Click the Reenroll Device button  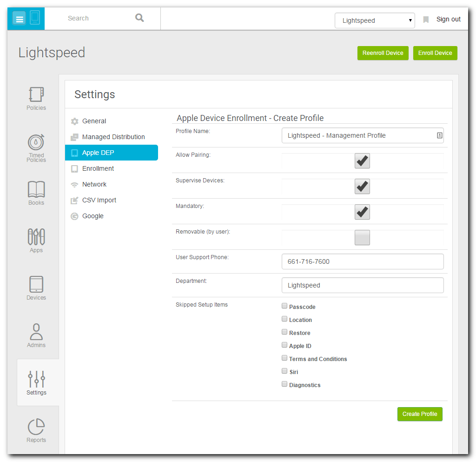tap(383, 53)
